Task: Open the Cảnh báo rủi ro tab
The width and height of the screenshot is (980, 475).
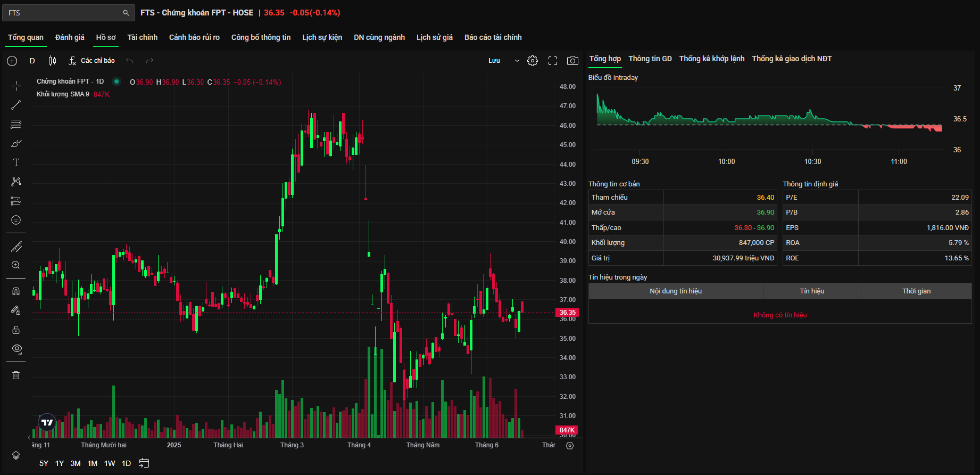Action: coord(194,37)
